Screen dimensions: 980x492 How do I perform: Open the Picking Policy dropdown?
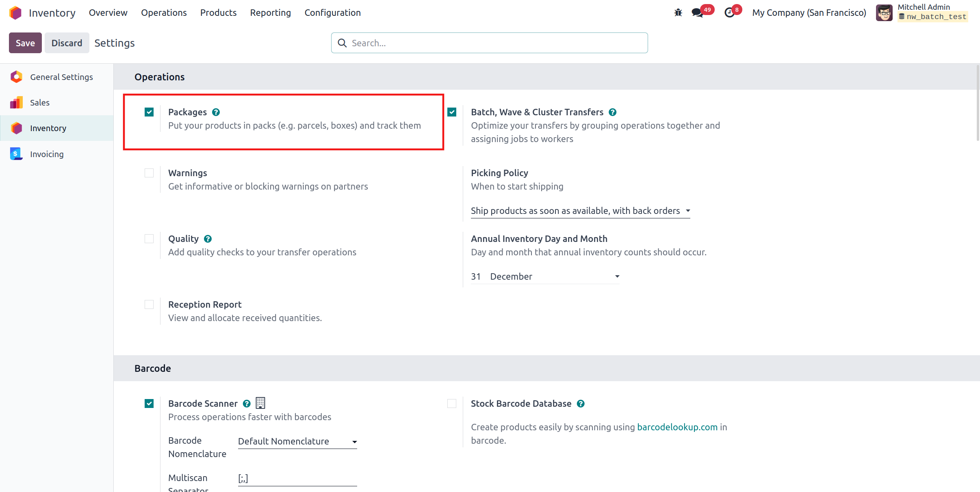pos(580,211)
